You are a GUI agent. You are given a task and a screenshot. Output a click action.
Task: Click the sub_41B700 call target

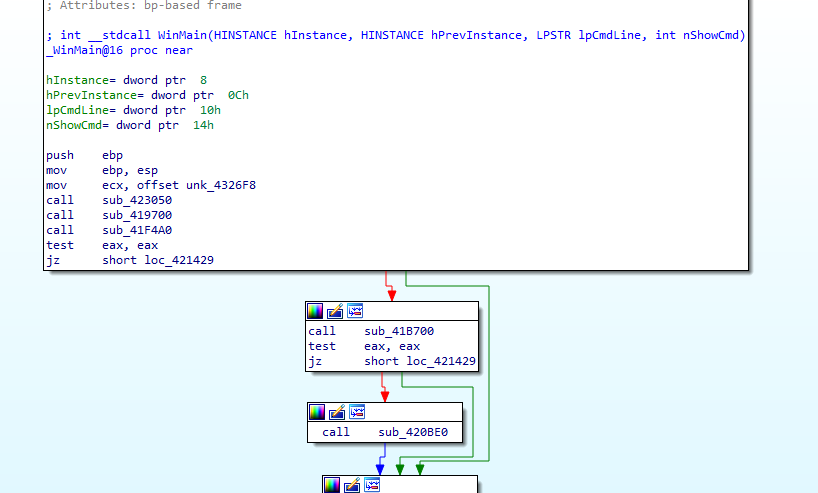coord(399,331)
